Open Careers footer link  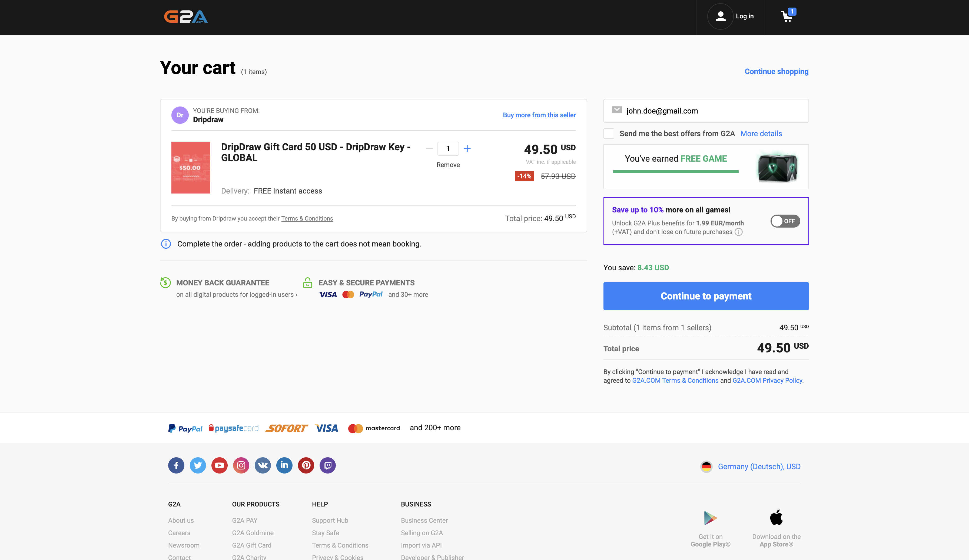click(179, 533)
